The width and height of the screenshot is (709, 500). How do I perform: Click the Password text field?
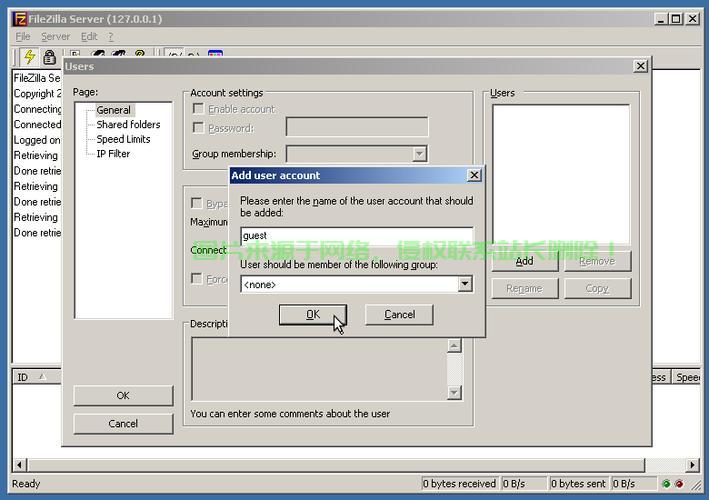(357, 127)
